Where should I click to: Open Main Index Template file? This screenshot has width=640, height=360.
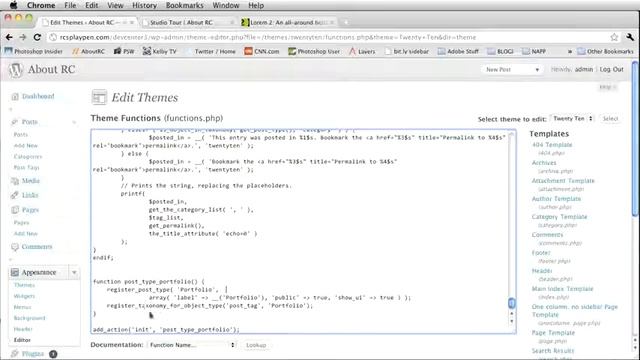[562, 289]
